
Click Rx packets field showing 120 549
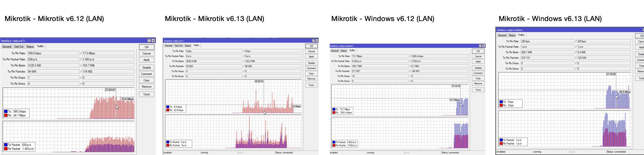coord(604,58)
